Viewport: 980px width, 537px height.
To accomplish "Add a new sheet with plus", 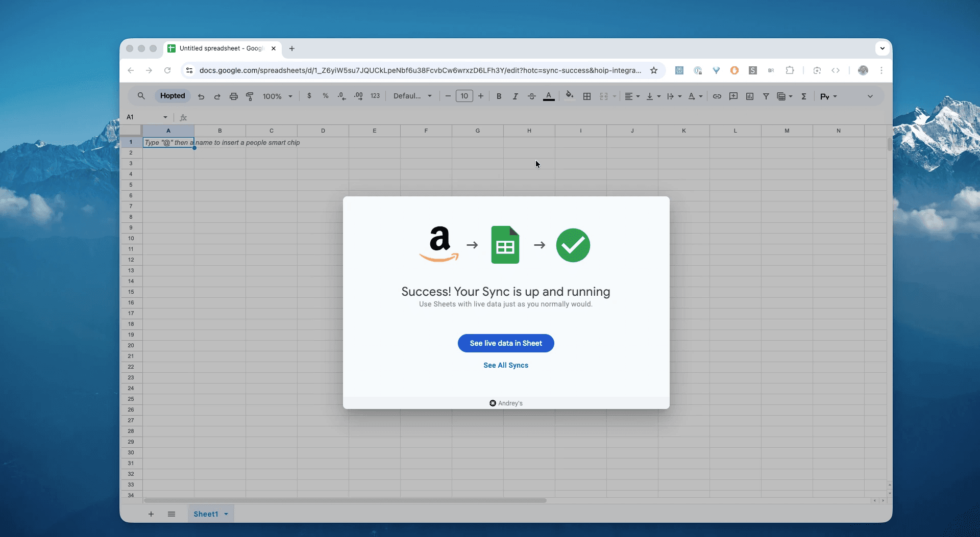I will pos(151,514).
